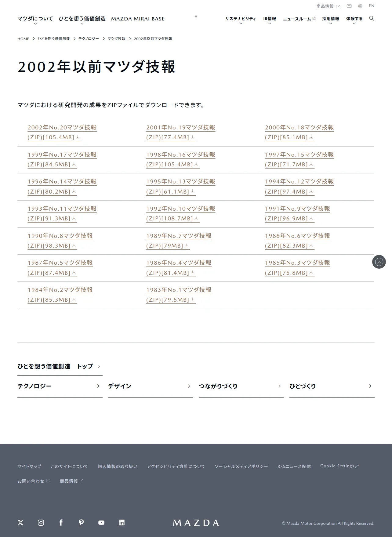Open Cookie Settings in footer
Image resolution: width=392 pixels, height=537 pixels.
tap(339, 466)
